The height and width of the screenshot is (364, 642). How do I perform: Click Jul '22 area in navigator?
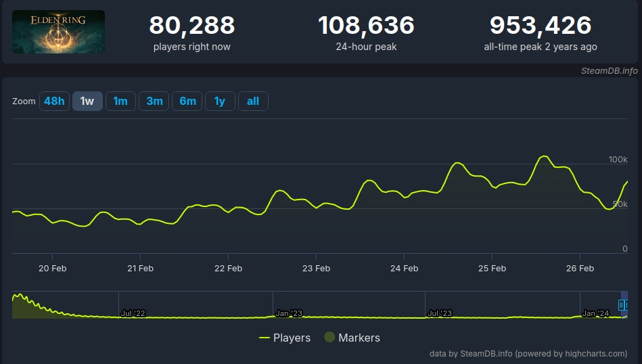tap(133, 313)
